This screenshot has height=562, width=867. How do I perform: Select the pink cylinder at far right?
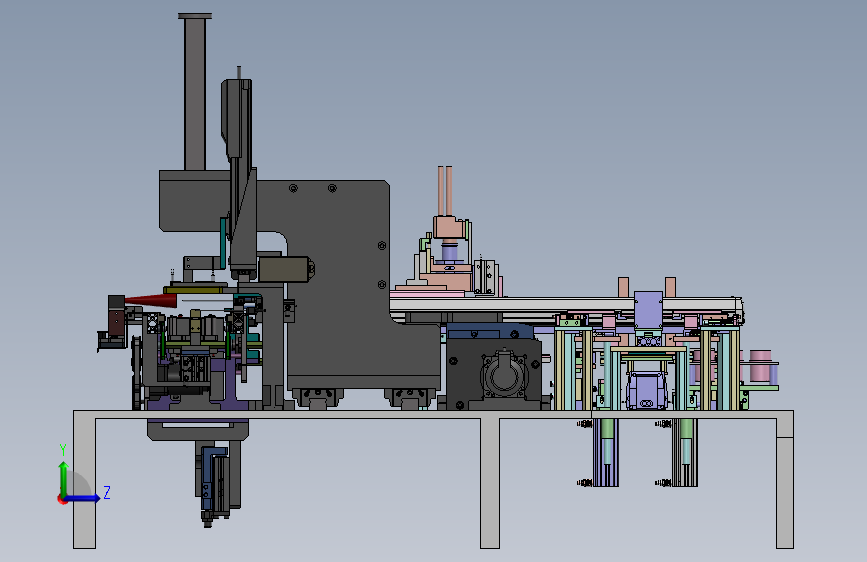point(760,365)
